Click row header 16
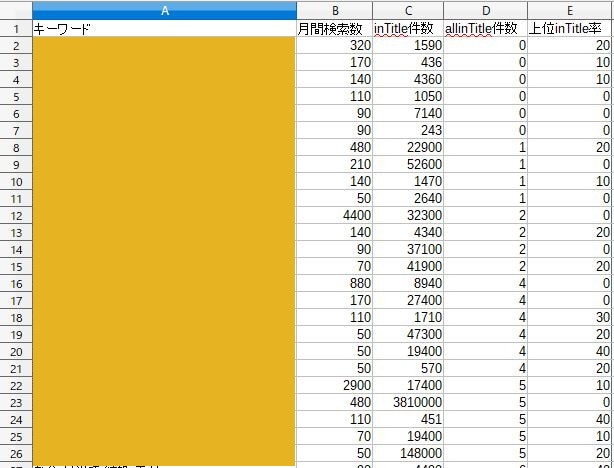The height and width of the screenshot is (468, 614). 16,283
